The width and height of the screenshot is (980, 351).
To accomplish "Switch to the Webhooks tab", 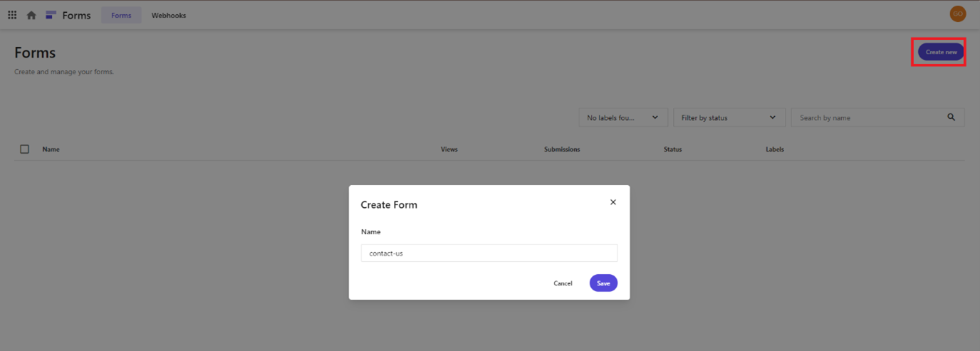I will (x=169, y=15).
